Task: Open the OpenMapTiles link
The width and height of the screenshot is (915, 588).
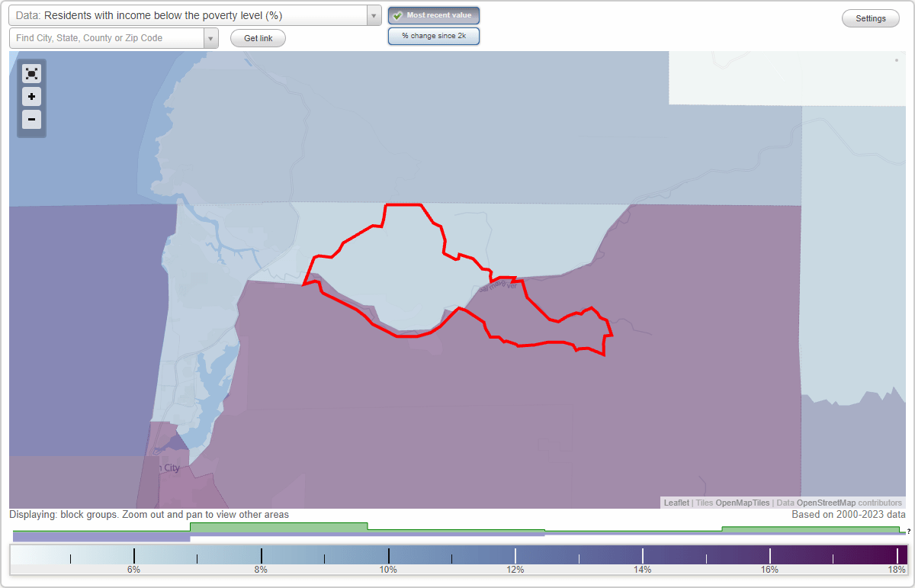Action: 743,503
